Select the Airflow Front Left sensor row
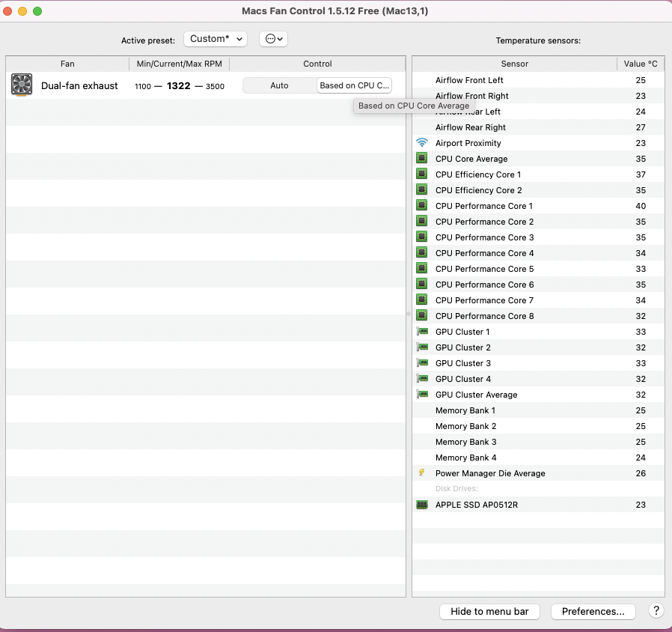Image resolution: width=672 pixels, height=632 pixels. (538, 80)
